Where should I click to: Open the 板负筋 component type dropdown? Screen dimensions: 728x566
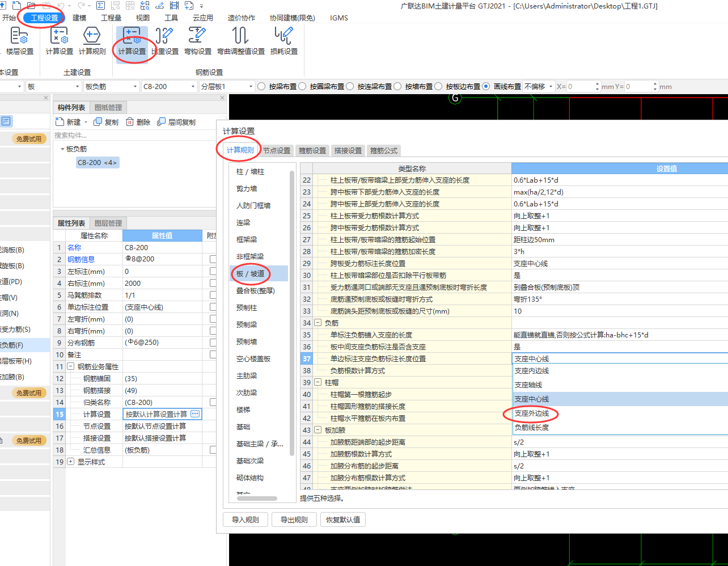(x=112, y=87)
